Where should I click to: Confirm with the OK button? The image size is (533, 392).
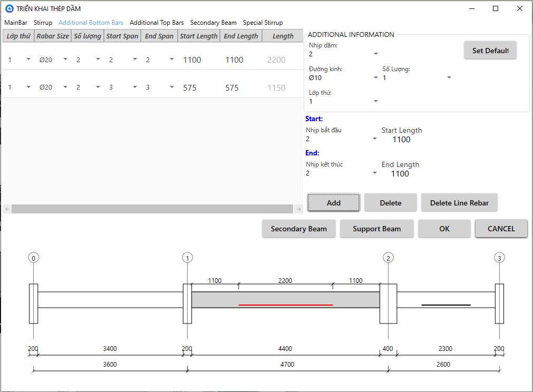pos(444,229)
